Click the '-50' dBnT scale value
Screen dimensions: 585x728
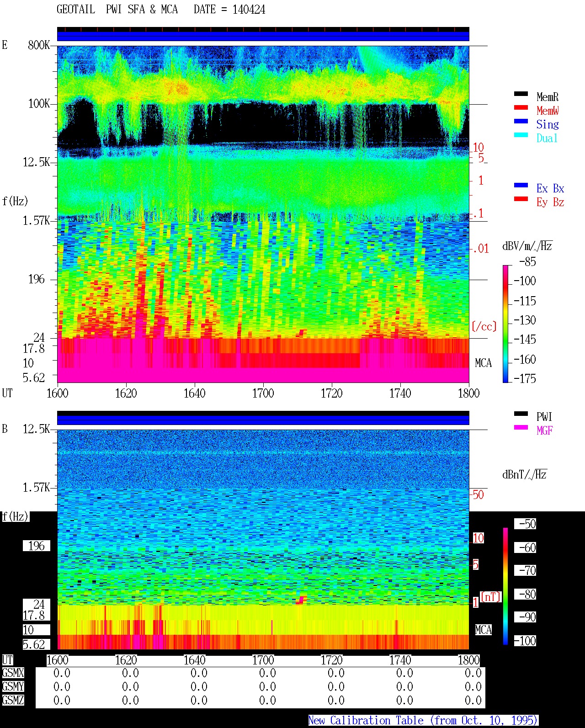point(527,524)
